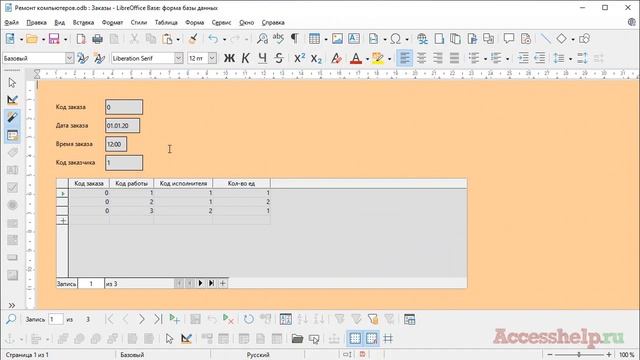Select the arrow Select tool in sidebar
The height and width of the screenshot is (360, 640).
(x=12, y=83)
